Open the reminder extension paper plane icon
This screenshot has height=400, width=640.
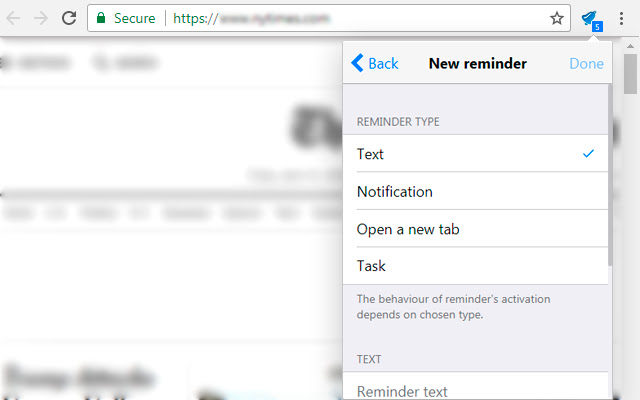point(590,18)
